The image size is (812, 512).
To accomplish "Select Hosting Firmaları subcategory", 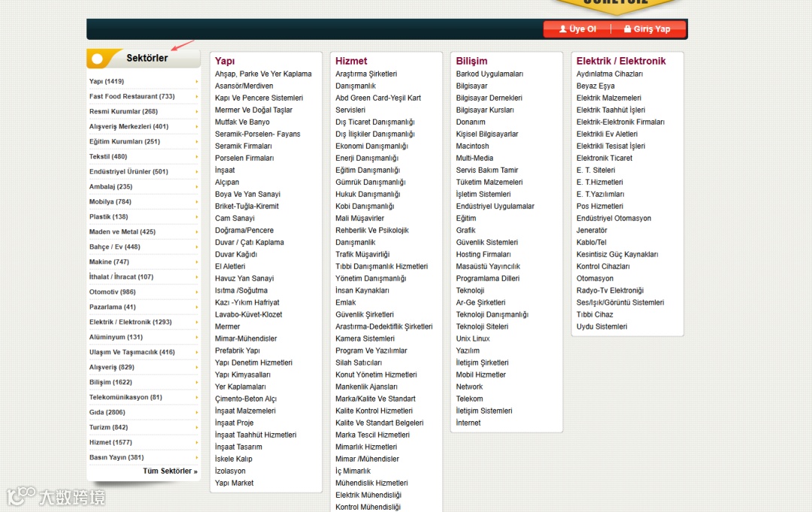I will [x=483, y=254].
